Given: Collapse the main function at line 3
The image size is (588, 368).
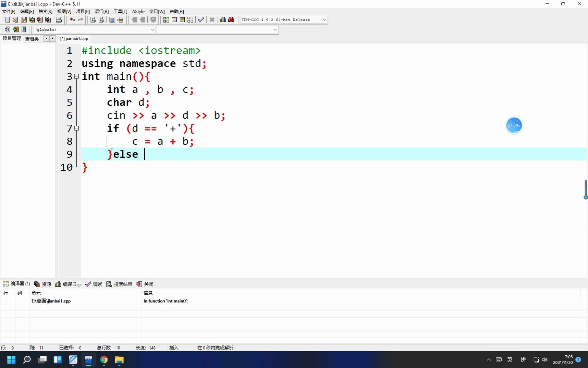Looking at the screenshot, I should point(77,76).
